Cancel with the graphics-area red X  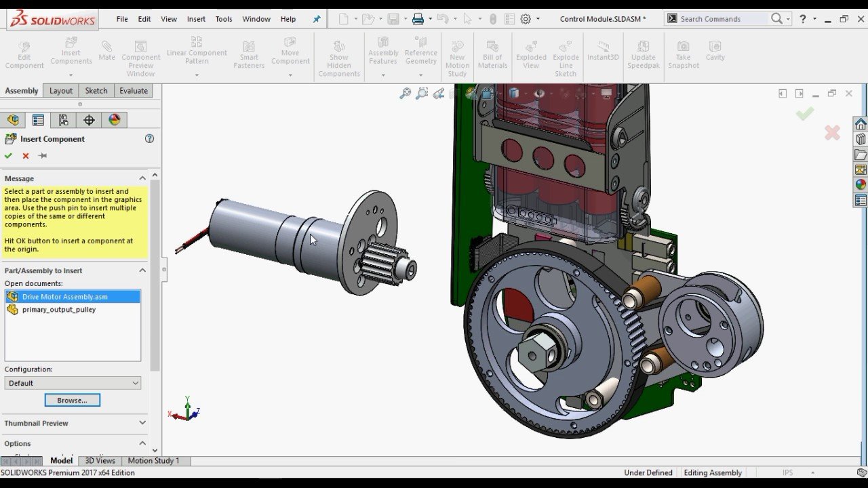click(832, 133)
